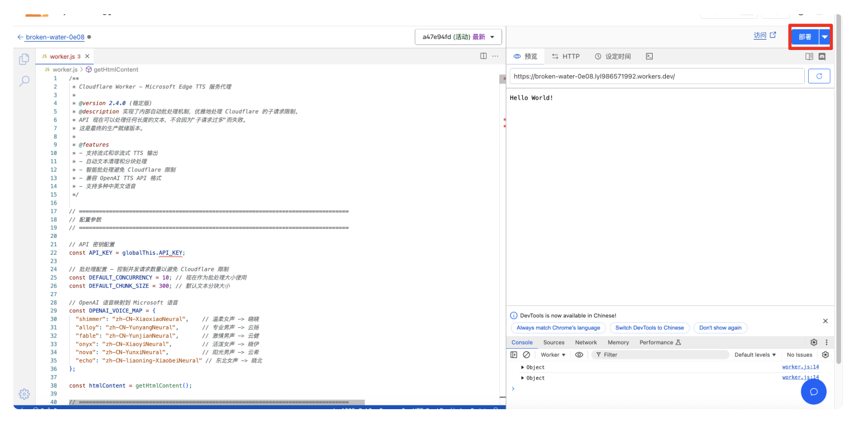Screen dimensions: 868x424
Task: Expand the 部署 deploy dropdown arrow
Action: [x=825, y=37]
